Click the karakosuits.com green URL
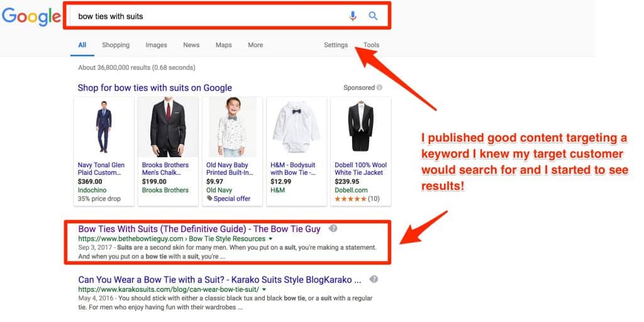Screen dimensions: 644x322 pos(169,289)
